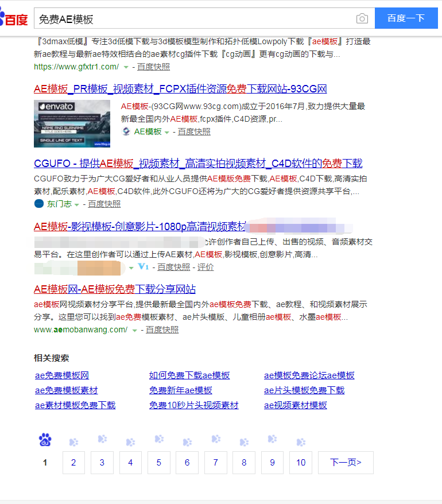Screen dimensions: 442x504
Task: Open 百度快照 for the CGUFO result
Action: pos(104,204)
